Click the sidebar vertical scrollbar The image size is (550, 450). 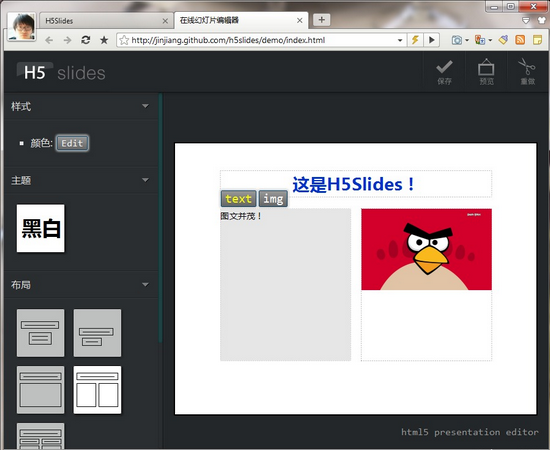tap(160, 217)
